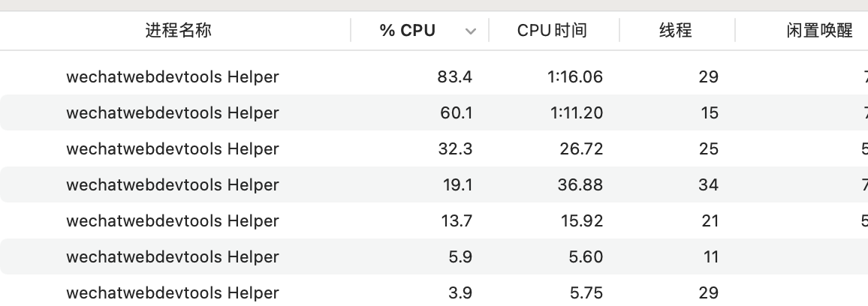Screen dimensions: 868x306
Task: Select the Helper process using 83.4% CPU
Action: point(173,76)
